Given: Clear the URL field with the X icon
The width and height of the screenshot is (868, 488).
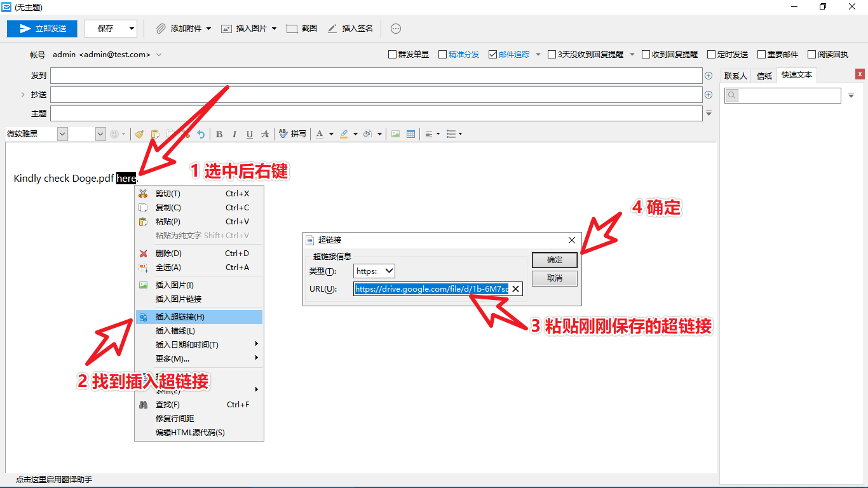Looking at the screenshot, I should [x=515, y=289].
